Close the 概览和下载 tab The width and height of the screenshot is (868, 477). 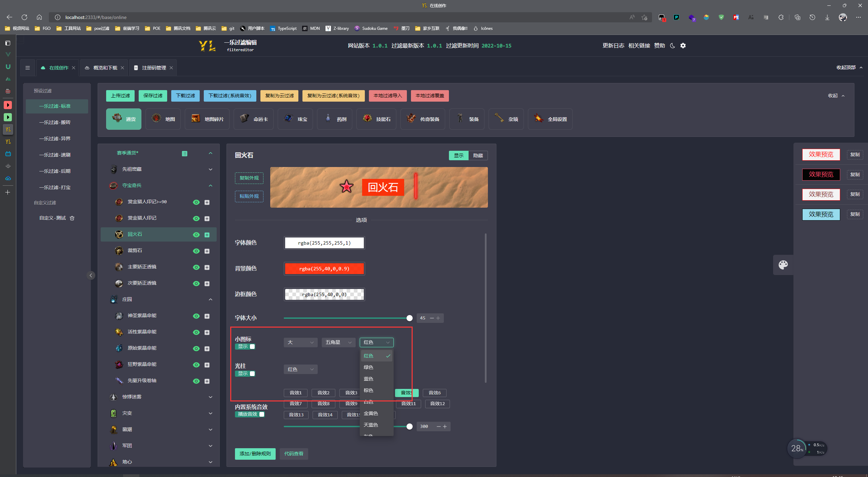pyautogui.click(x=122, y=68)
